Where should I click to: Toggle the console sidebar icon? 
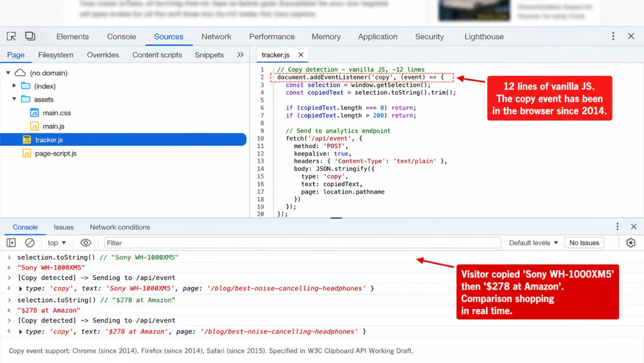11,243
